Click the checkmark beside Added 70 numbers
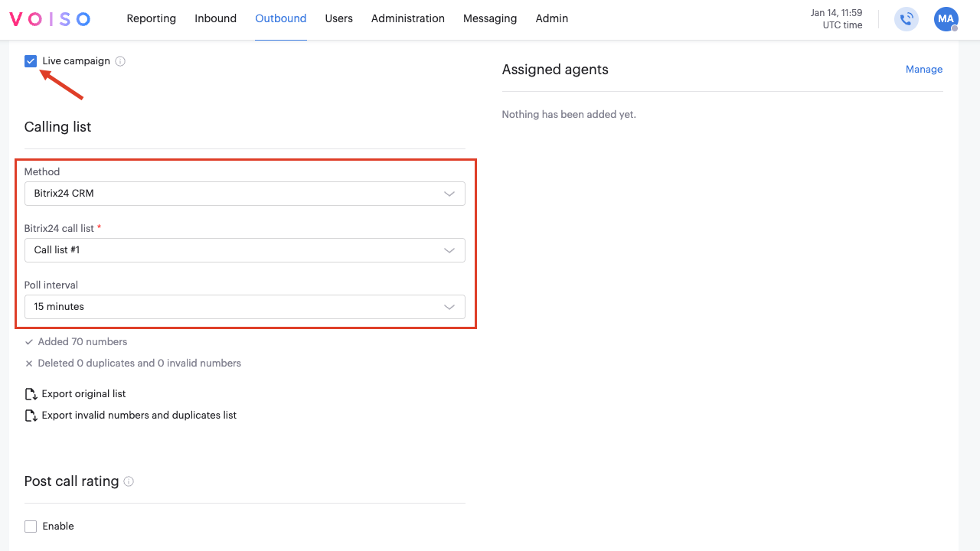This screenshot has height=551, width=980. (x=29, y=342)
